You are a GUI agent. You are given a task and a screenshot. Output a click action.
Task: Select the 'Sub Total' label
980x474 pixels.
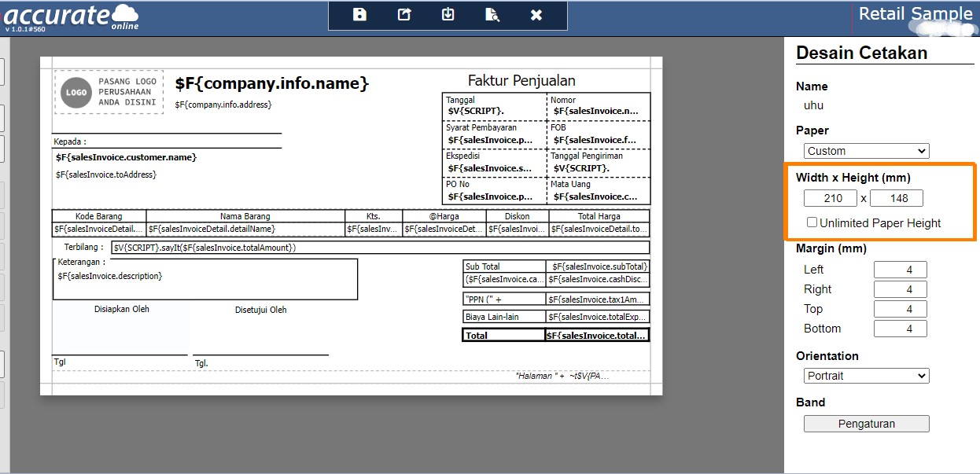point(504,266)
